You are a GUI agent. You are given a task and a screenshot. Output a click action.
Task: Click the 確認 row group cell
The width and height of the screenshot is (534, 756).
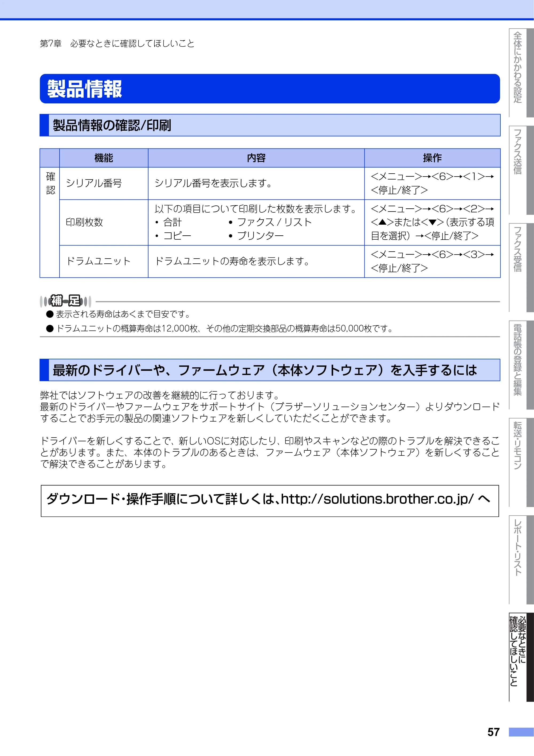(x=50, y=223)
